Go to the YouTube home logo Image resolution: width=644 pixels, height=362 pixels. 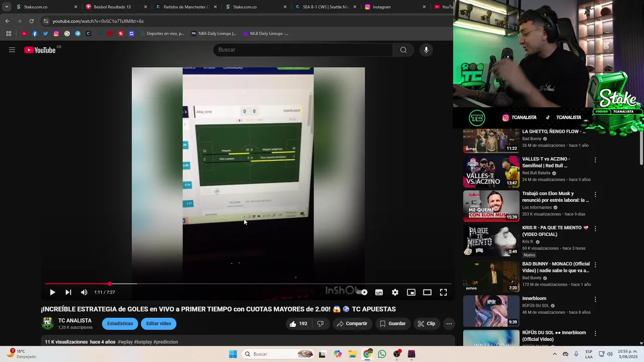click(40, 50)
